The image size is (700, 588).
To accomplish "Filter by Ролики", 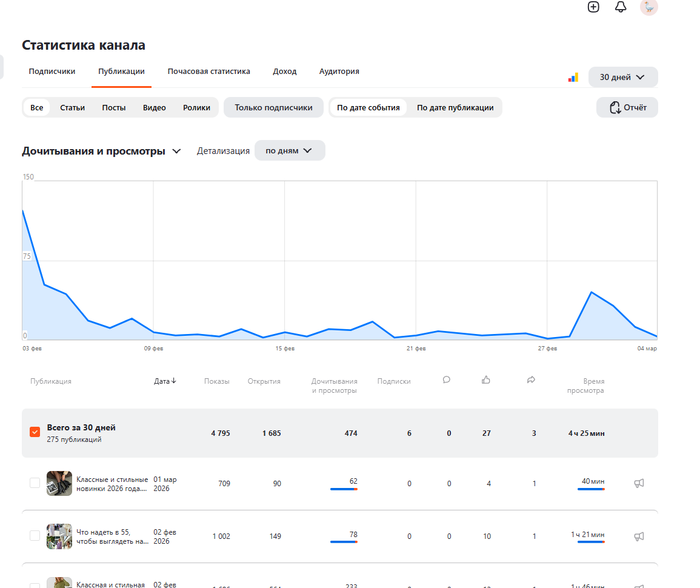I will click(x=196, y=108).
